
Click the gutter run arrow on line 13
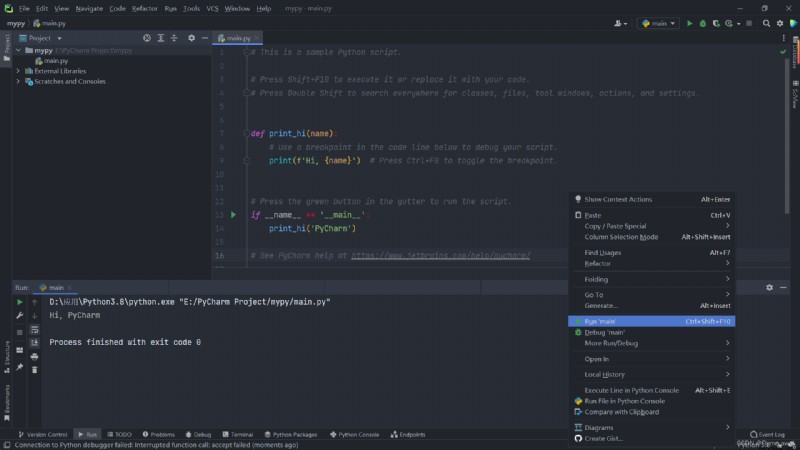click(x=233, y=215)
